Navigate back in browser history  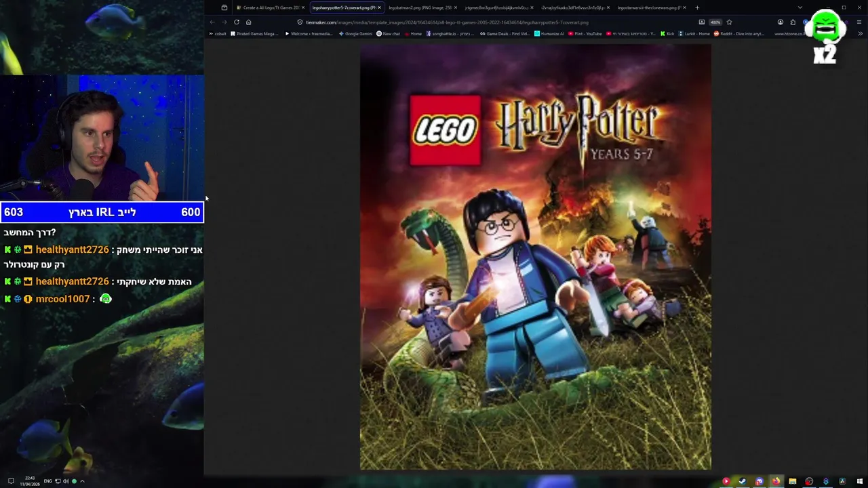tap(212, 22)
